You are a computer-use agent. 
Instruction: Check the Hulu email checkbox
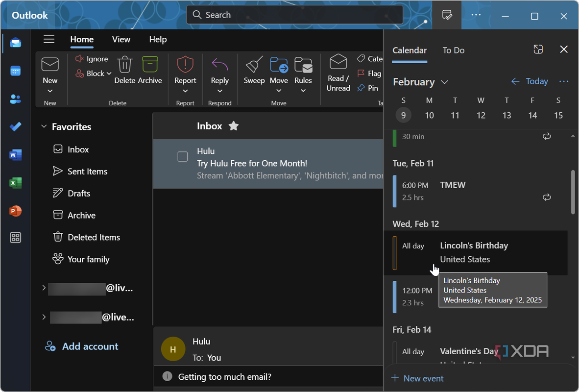[x=182, y=156]
